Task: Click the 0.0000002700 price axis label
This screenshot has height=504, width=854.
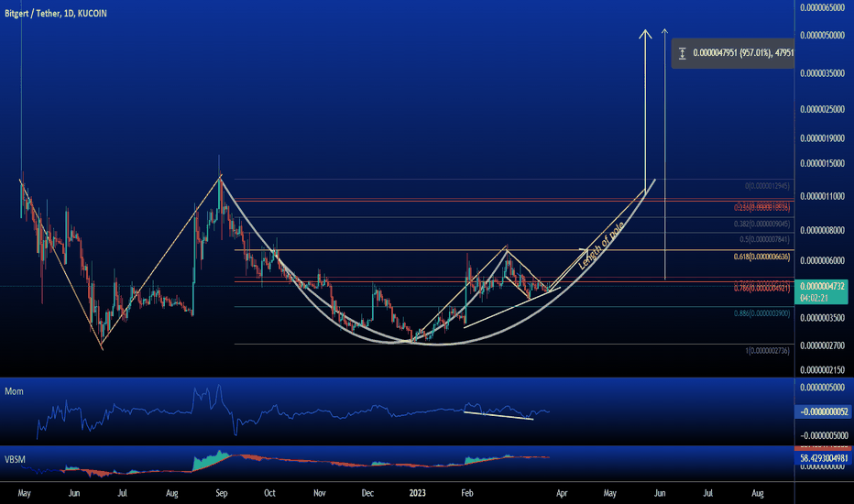Action: [x=823, y=345]
